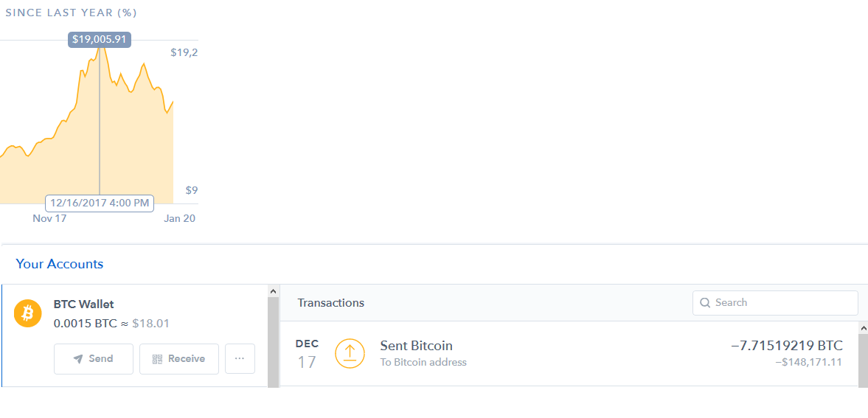Viewport: 868px width, 418px height.
Task: Click the Jan 20 axis label
Action: pyautogui.click(x=179, y=218)
